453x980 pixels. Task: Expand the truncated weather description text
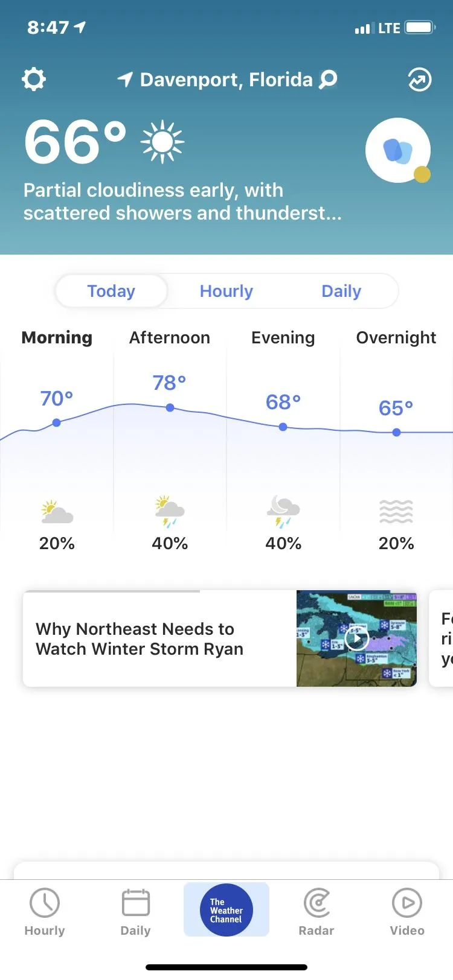coord(182,202)
